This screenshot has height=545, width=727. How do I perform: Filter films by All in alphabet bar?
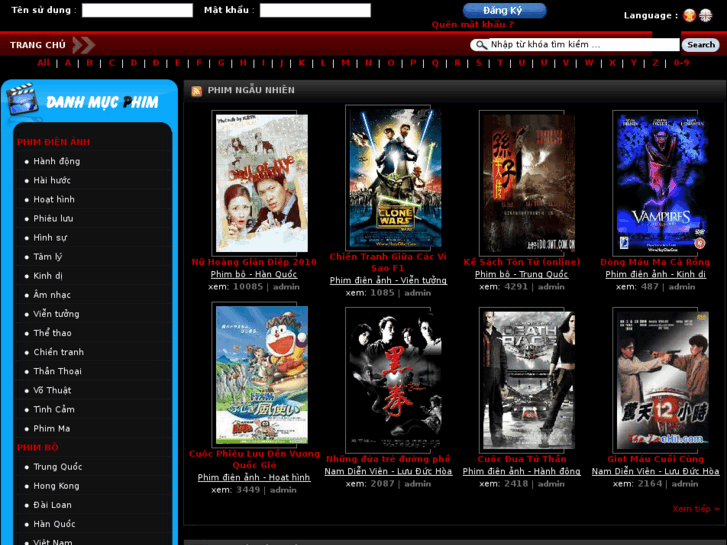[44, 63]
